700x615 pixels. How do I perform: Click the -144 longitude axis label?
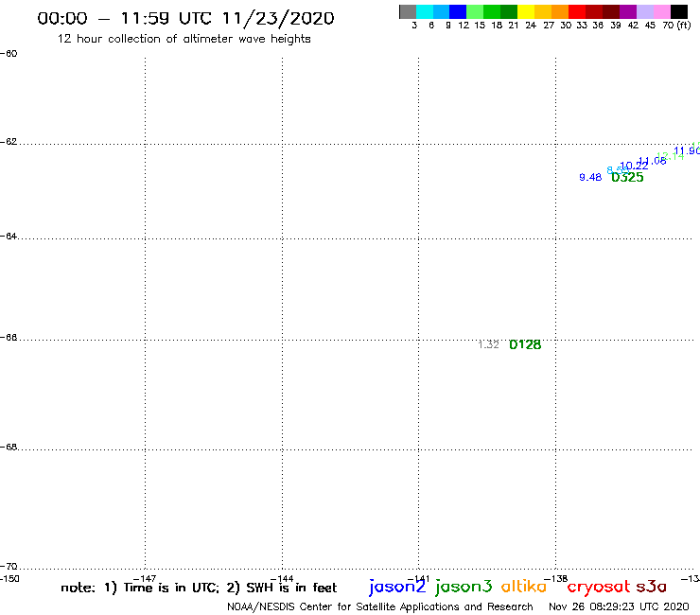(x=282, y=579)
